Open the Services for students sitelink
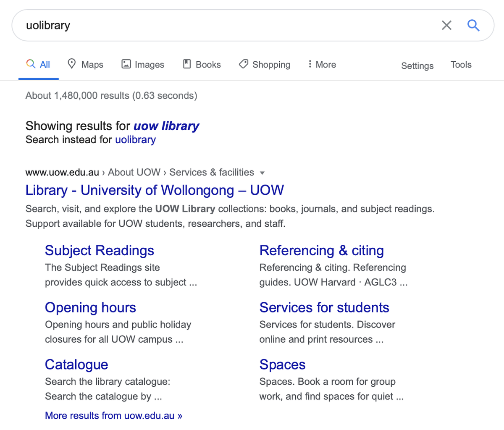The width and height of the screenshot is (504, 430). tap(324, 308)
